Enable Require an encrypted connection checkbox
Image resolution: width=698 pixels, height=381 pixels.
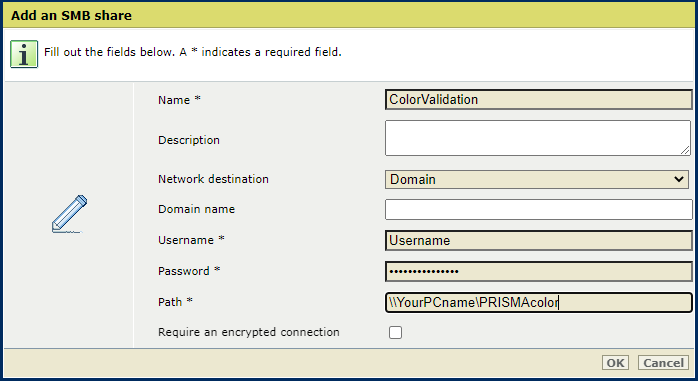pyautogui.click(x=395, y=332)
